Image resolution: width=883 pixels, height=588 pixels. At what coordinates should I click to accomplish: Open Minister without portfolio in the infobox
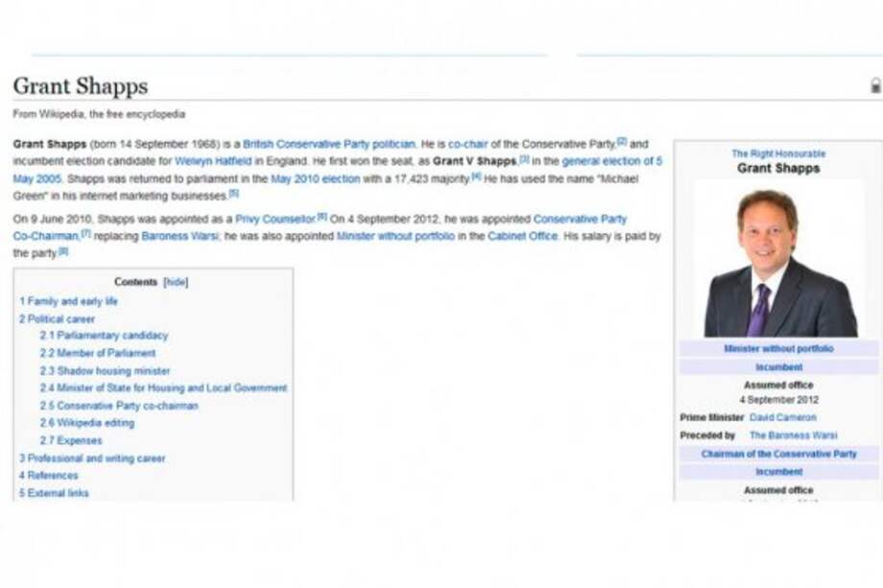[x=779, y=348]
